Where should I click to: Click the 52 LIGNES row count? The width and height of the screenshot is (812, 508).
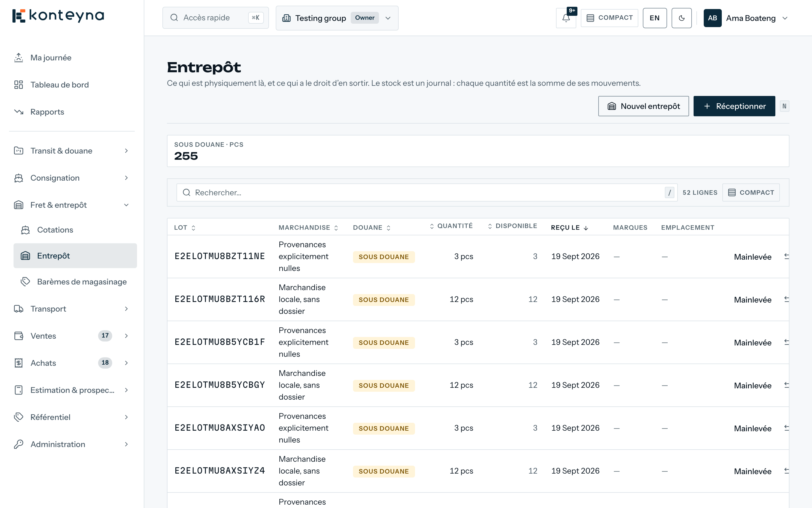[x=700, y=192]
